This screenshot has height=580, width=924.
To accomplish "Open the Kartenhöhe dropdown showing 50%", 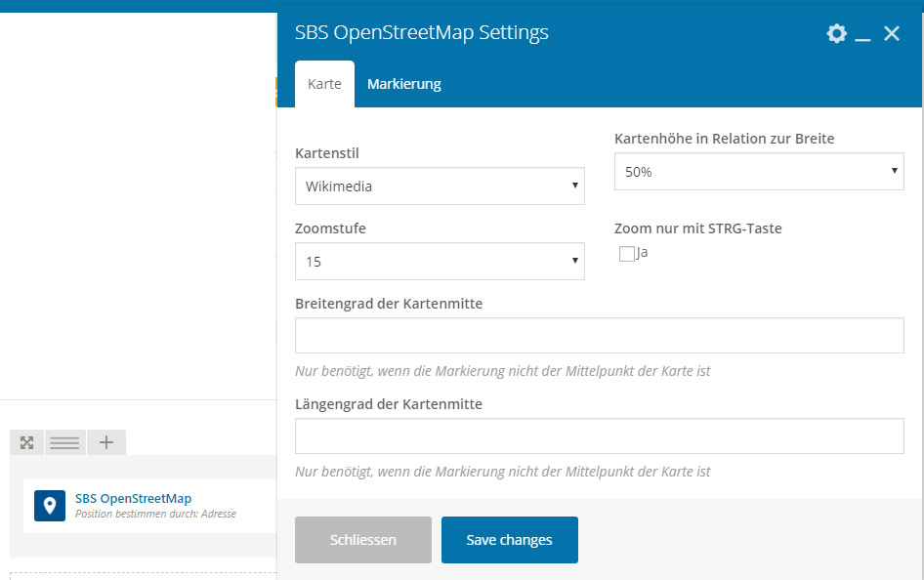I will 759,171.
